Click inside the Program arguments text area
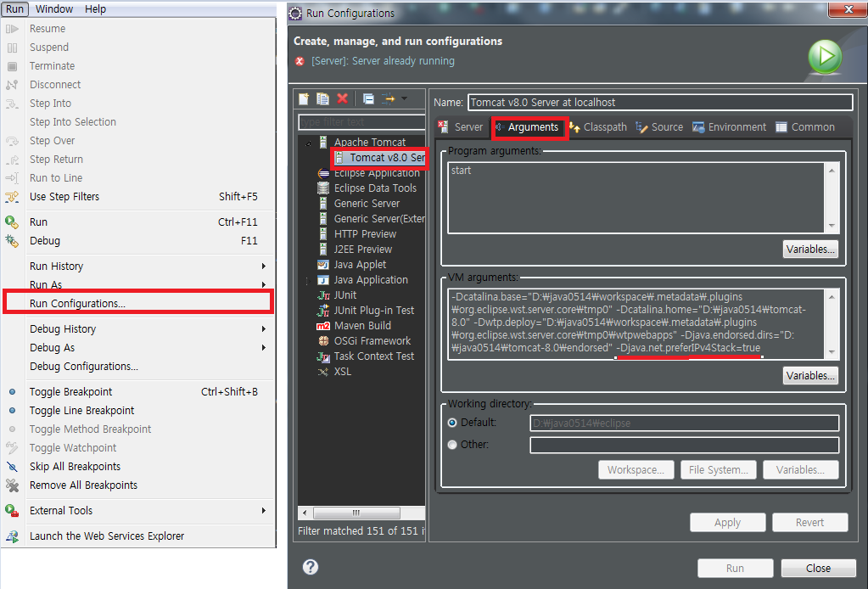The height and width of the screenshot is (589, 868). coord(636,197)
